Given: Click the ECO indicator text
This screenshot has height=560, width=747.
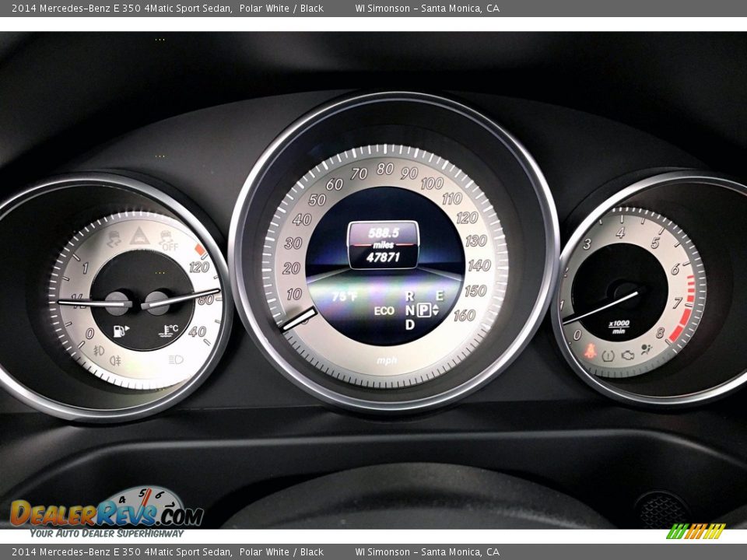Looking at the screenshot, I should point(384,311).
